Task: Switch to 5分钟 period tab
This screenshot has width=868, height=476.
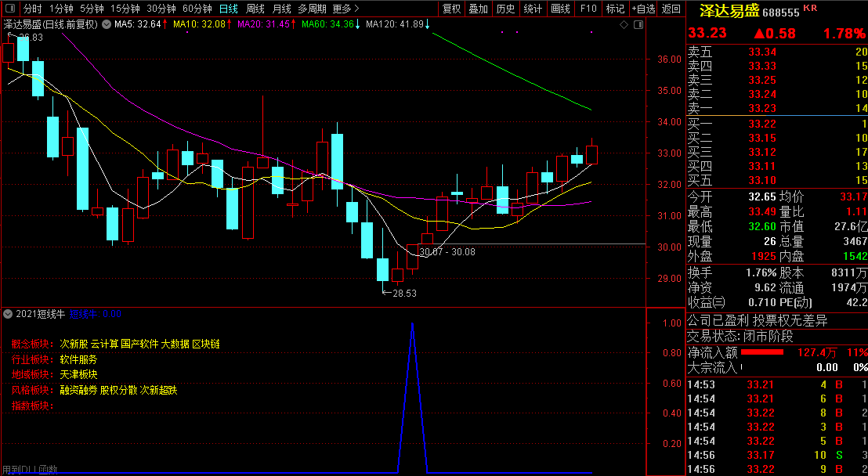Action: 92,9
